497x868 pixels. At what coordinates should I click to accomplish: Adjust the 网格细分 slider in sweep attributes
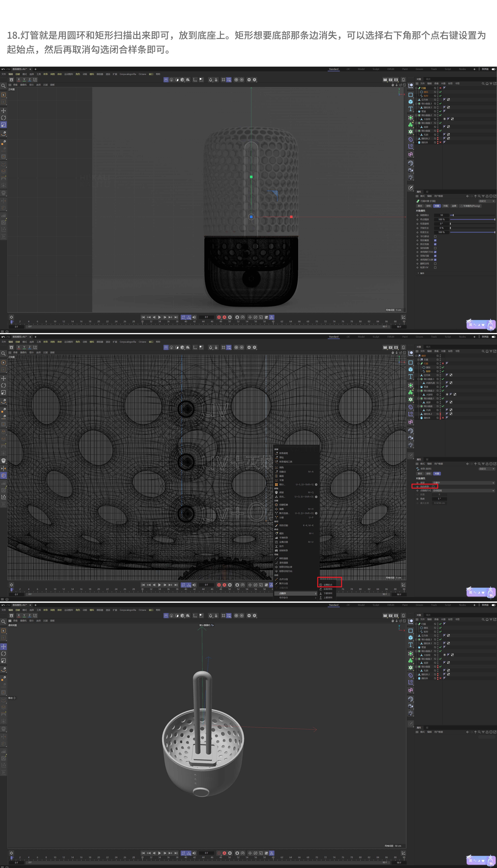click(453, 215)
